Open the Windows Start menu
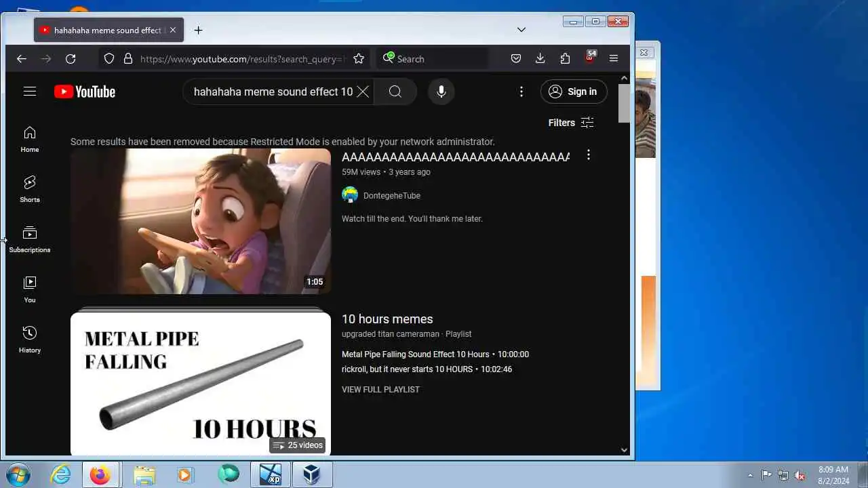This screenshot has height=488, width=868. click(x=18, y=474)
